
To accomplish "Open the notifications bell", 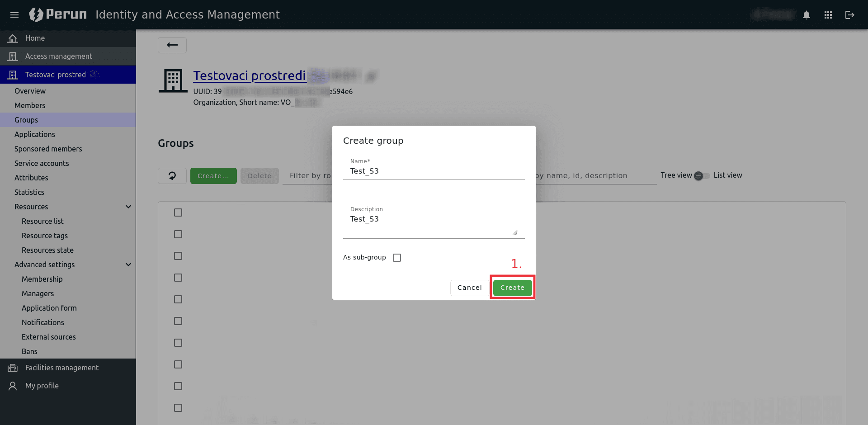I will [x=806, y=15].
